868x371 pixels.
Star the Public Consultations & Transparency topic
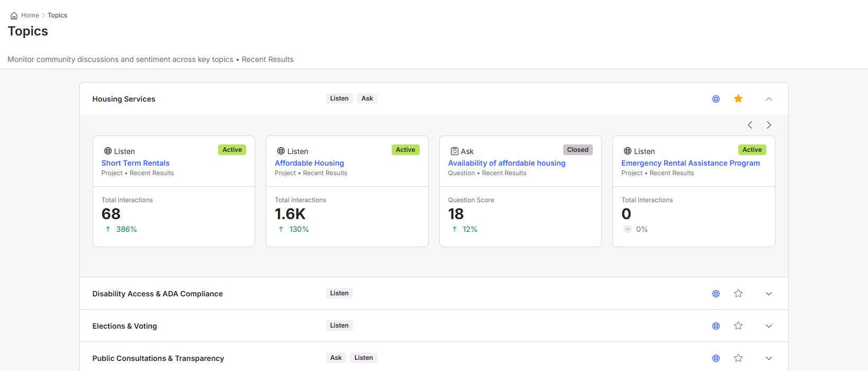(x=738, y=358)
